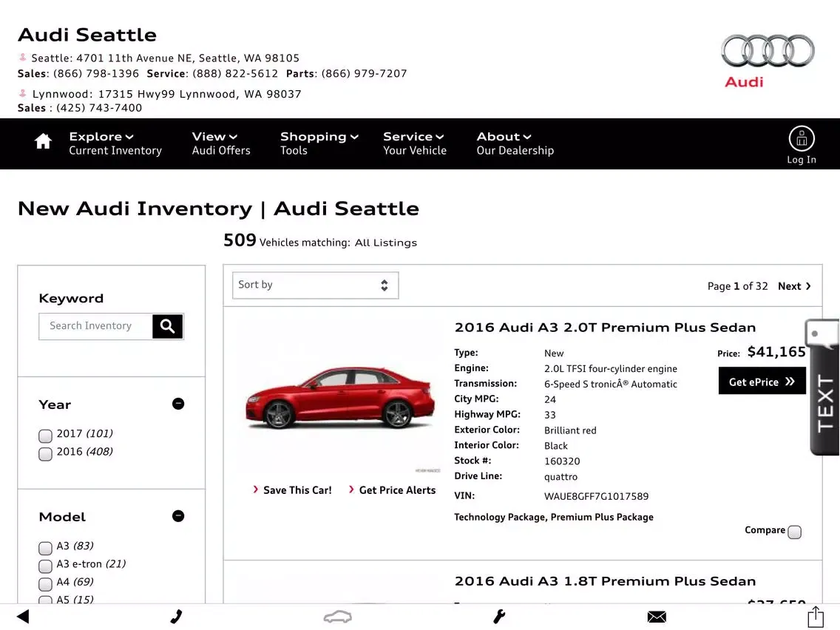Click stock number 160320
The height and width of the screenshot is (630, 840).
click(562, 461)
